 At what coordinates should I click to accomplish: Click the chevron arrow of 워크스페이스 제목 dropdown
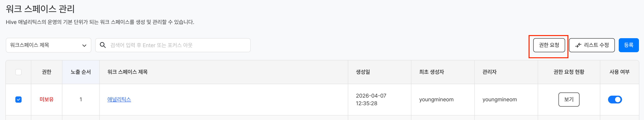pyautogui.click(x=84, y=45)
